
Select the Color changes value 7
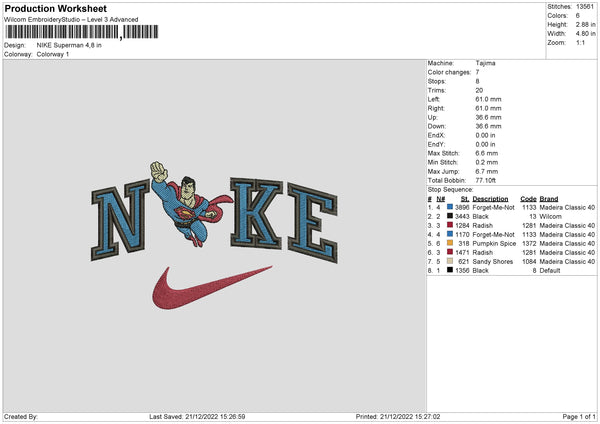[x=478, y=72]
